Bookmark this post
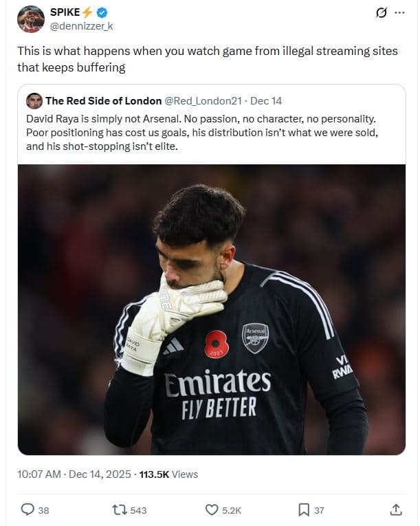Screen dimensions: 420x526 [304, 509]
